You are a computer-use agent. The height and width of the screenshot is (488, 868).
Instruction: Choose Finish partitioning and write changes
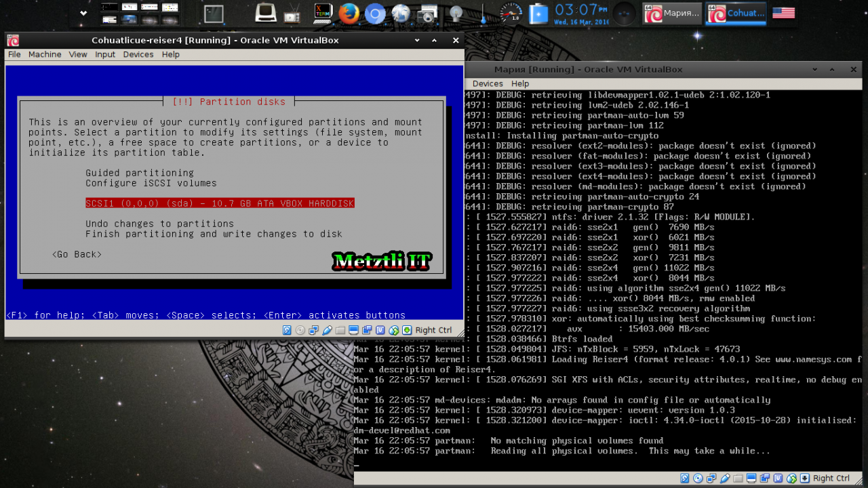[214, 234]
